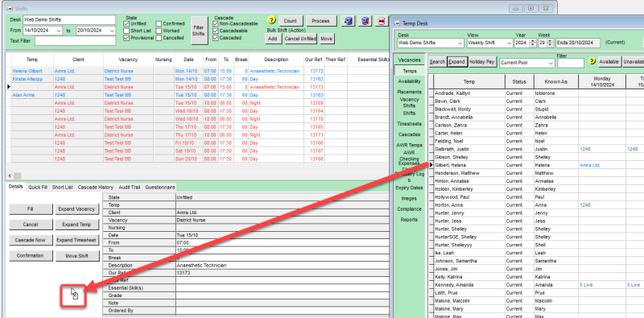Open Vacancies in Temp Desk sidebar
644x318 pixels.
pos(409,60)
